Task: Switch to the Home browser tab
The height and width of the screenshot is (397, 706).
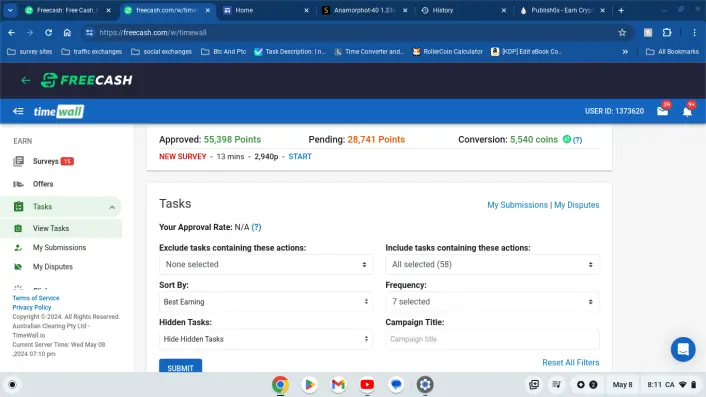Action: tap(266, 10)
